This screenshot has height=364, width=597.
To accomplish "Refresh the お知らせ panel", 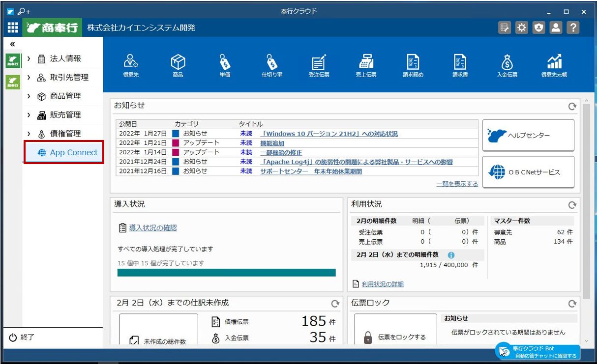I will tap(572, 106).
